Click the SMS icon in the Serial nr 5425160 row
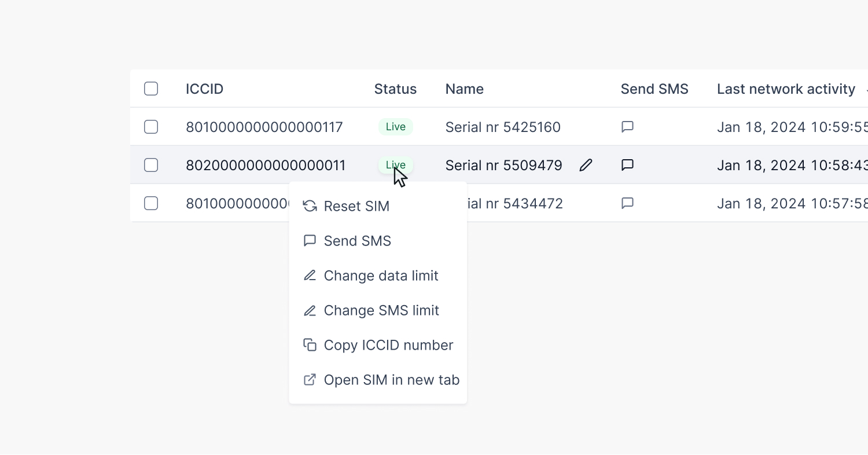The image size is (868, 455). (x=627, y=127)
